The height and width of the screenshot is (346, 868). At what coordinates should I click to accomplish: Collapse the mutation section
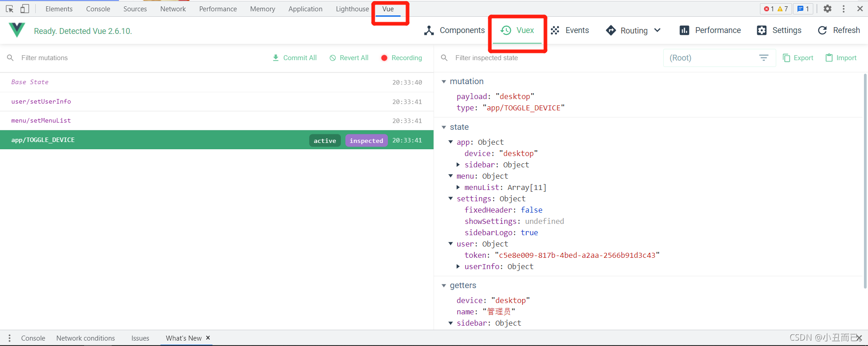pyautogui.click(x=444, y=81)
